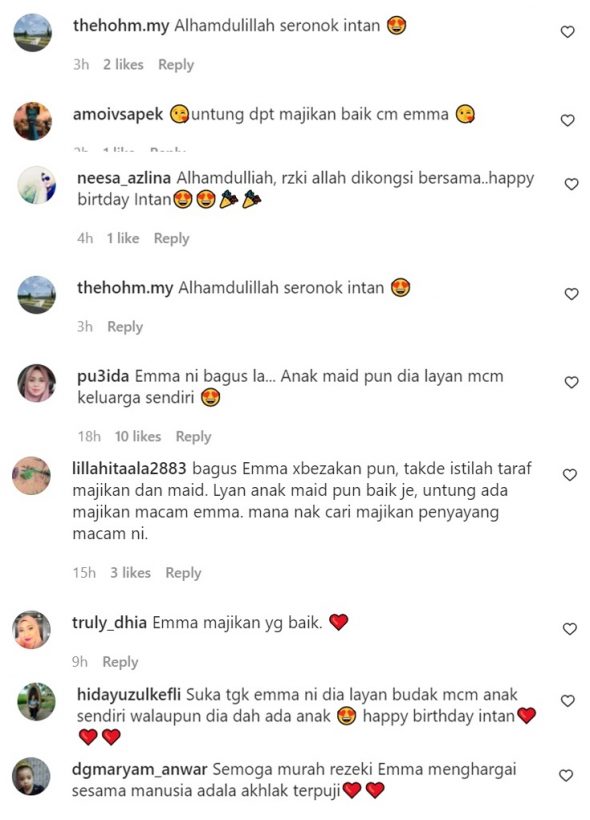Tap heart beside pu3ida's comment
This screenshot has height=820, width=590.
tap(571, 382)
